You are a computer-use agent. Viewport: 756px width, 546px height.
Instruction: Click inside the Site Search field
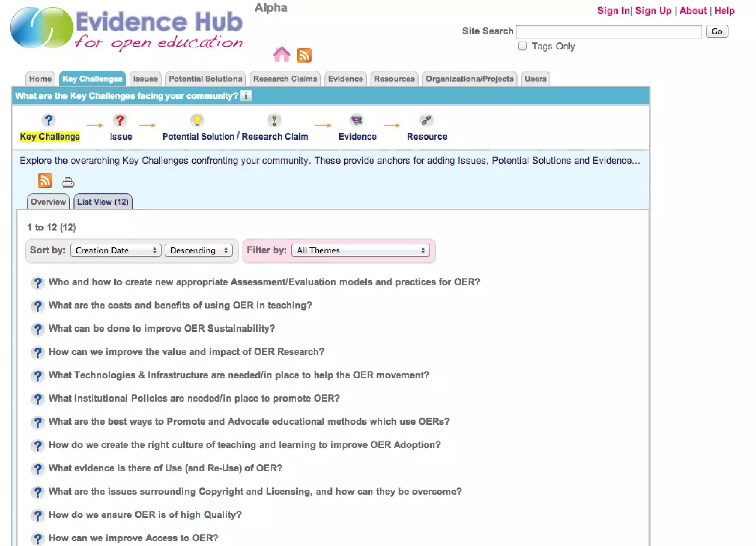tap(609, 31)
